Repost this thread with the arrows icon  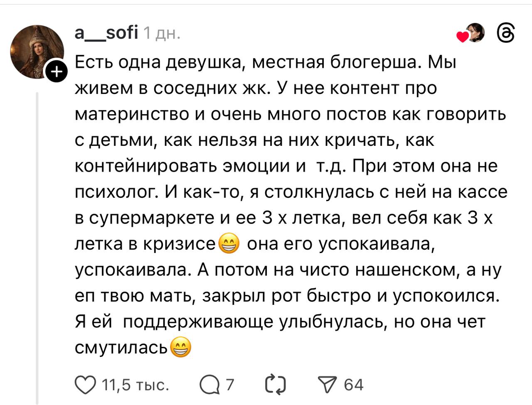(x=276, y=385)
